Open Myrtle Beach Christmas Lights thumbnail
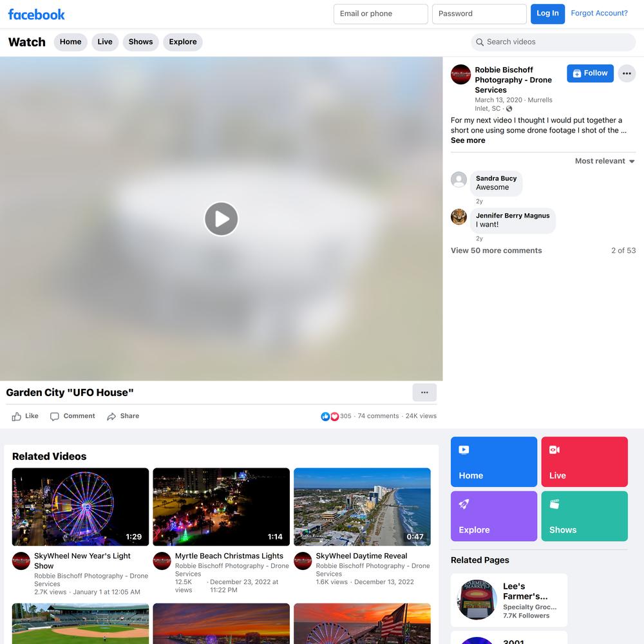Viewport: 644px width, 644px height. 222,507
